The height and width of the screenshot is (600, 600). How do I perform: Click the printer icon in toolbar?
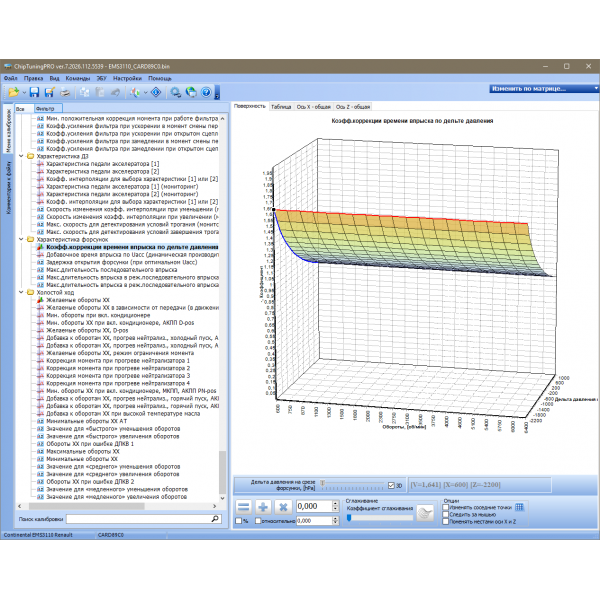click(63, 92)
